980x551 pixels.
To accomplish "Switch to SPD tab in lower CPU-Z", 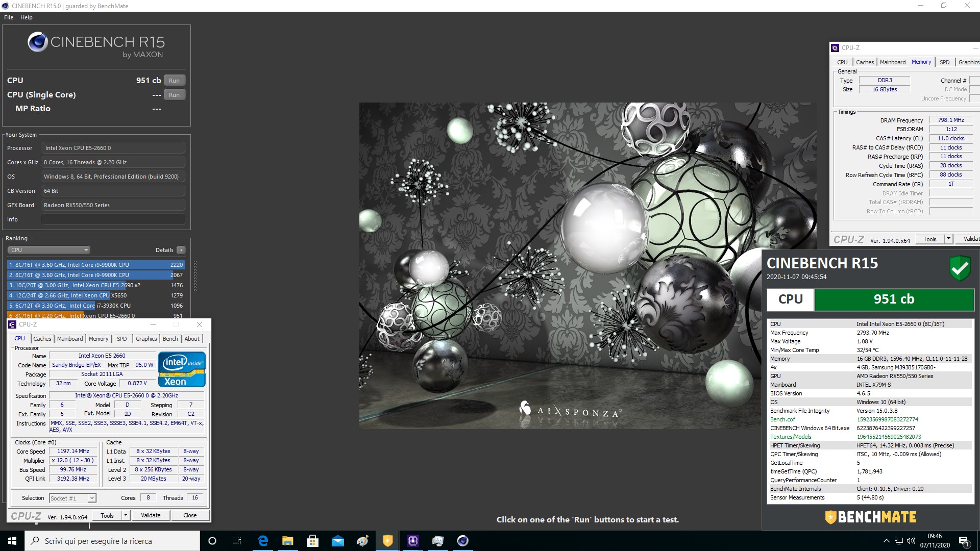I will pos(121,339).
